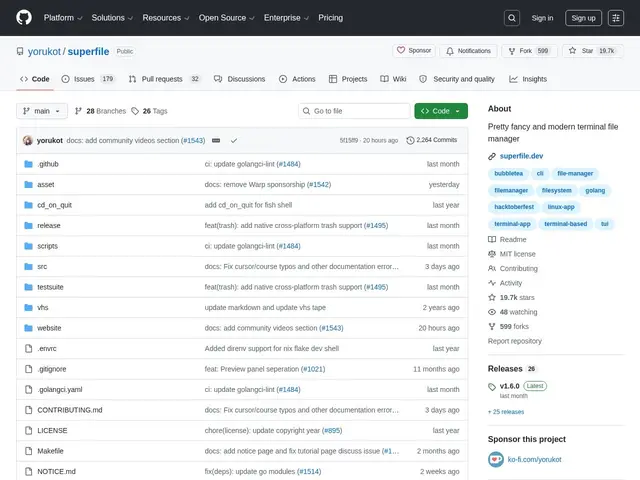
Task: Expand the Solutions menu
Action: pos(112,18)
